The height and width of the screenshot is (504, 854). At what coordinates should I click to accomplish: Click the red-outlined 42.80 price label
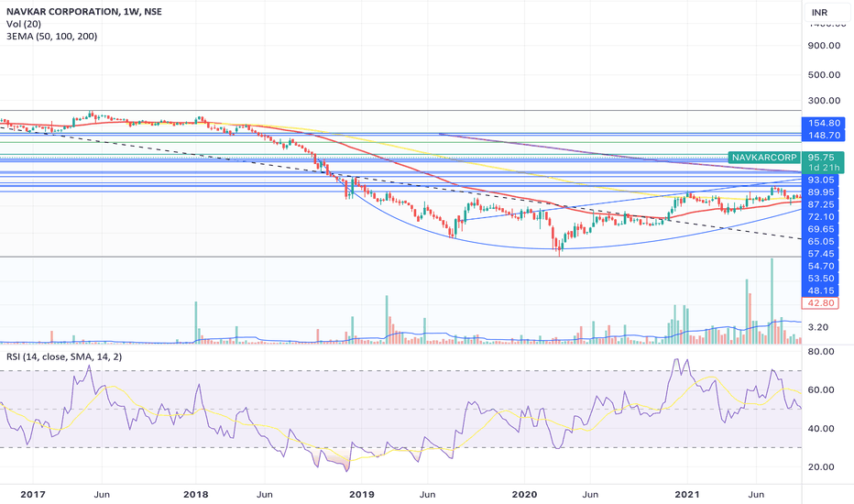click(x=821, y=303)
